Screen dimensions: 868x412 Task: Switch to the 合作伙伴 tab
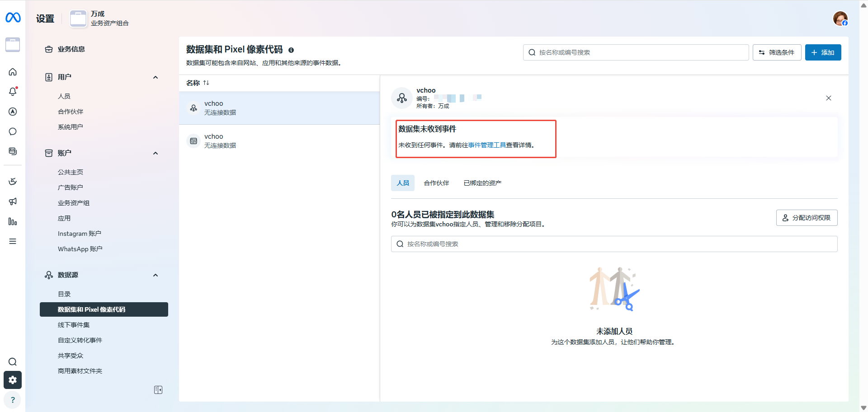click(436, 183)
